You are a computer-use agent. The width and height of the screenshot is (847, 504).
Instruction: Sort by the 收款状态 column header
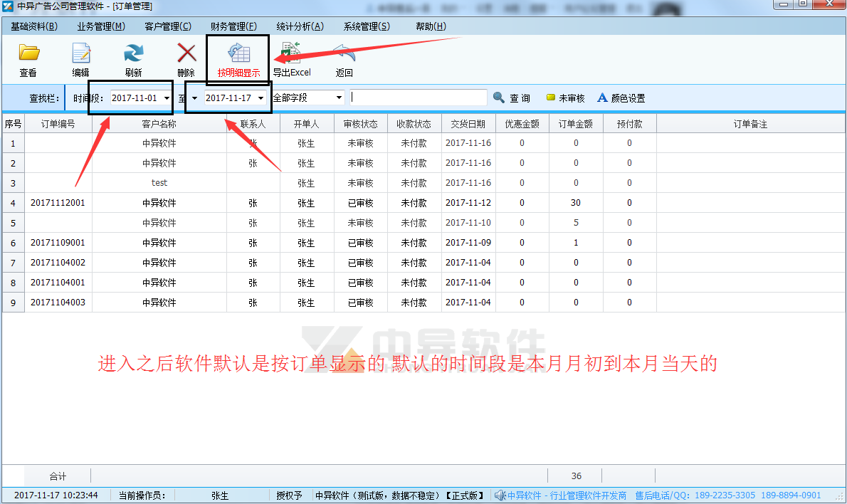pyautogui.click(x=414, y=124)
